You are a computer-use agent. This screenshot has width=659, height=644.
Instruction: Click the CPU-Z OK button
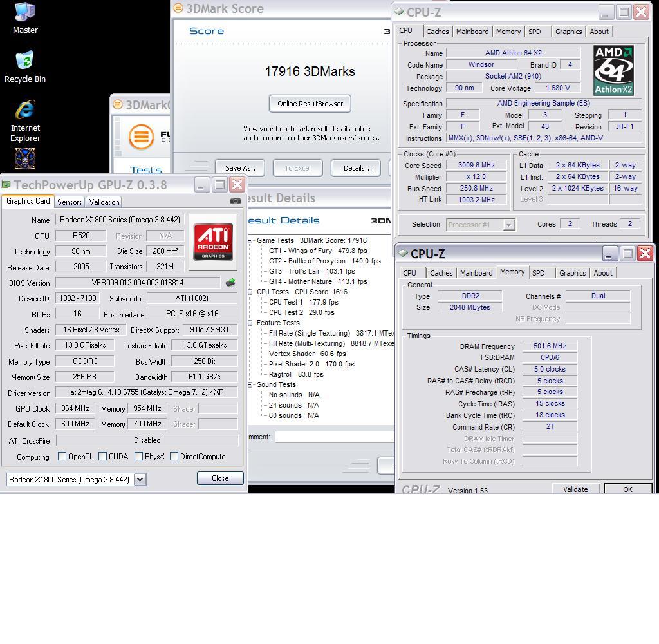click(627, 489)
